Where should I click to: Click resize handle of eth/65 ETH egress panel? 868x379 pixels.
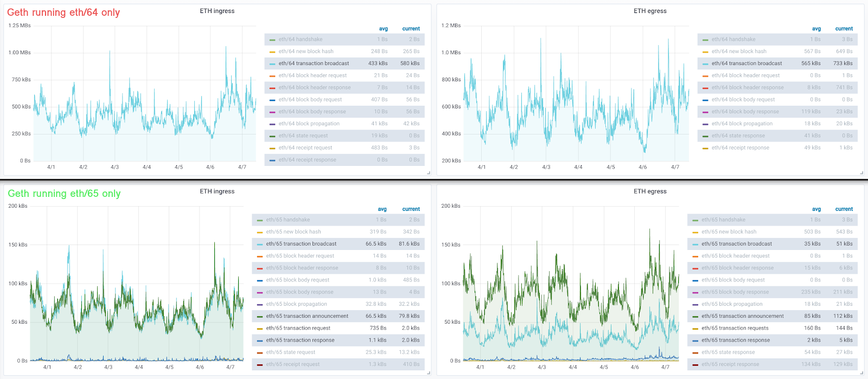pyautogui.click(x=861, y=372)
